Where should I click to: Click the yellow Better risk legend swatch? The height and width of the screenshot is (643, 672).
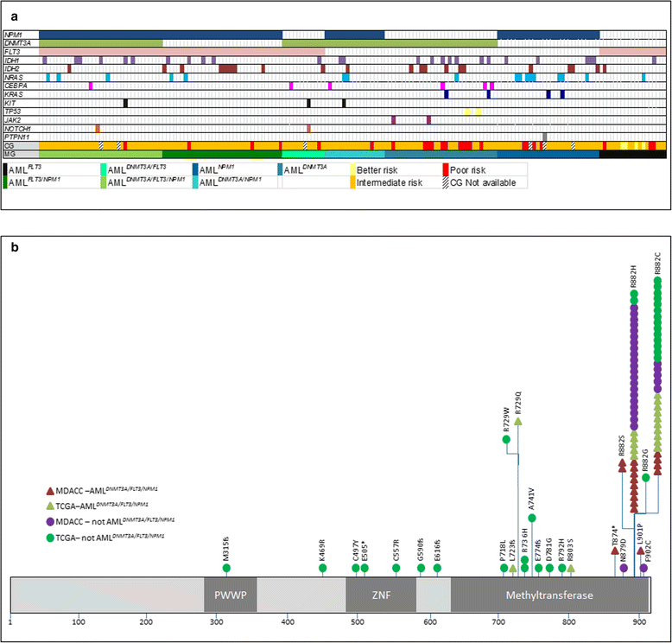(x=352, y=169)
